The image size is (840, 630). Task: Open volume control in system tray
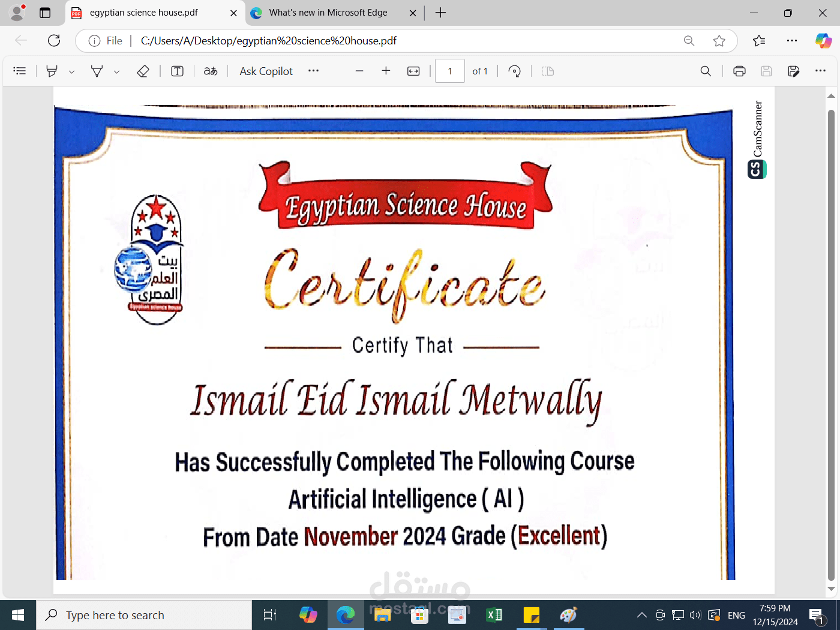695,615
